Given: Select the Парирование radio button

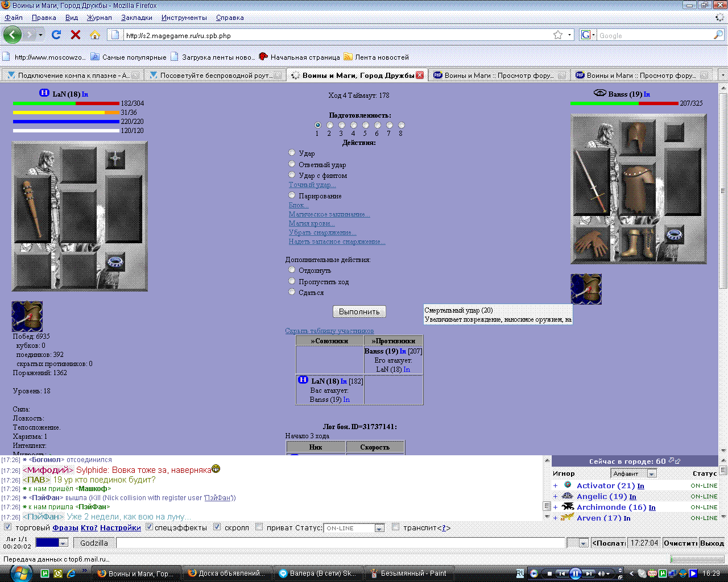Looking at the screenshot, I should [x=292, y=195].
